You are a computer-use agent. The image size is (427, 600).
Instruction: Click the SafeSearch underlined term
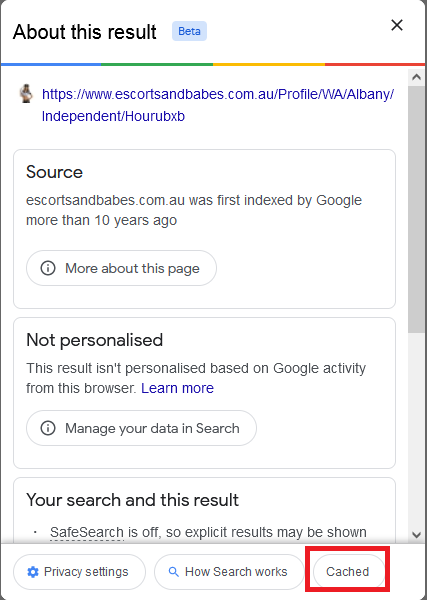point(87,532)
